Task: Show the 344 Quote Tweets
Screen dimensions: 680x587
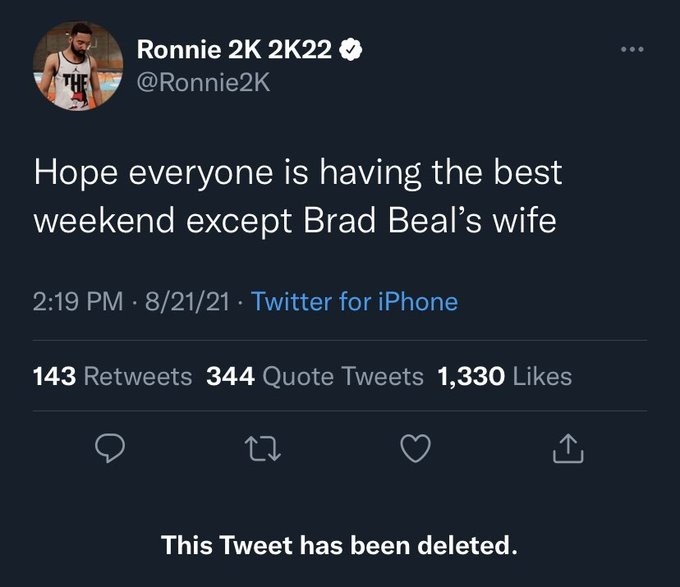Action: pos(314,376)
